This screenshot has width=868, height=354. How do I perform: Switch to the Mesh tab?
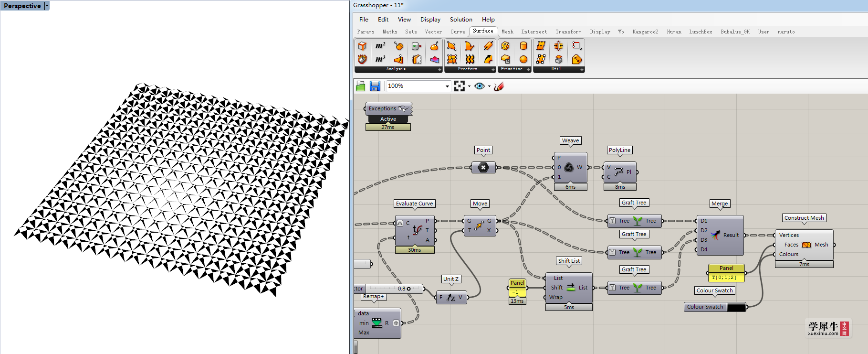tap(507, 32)
